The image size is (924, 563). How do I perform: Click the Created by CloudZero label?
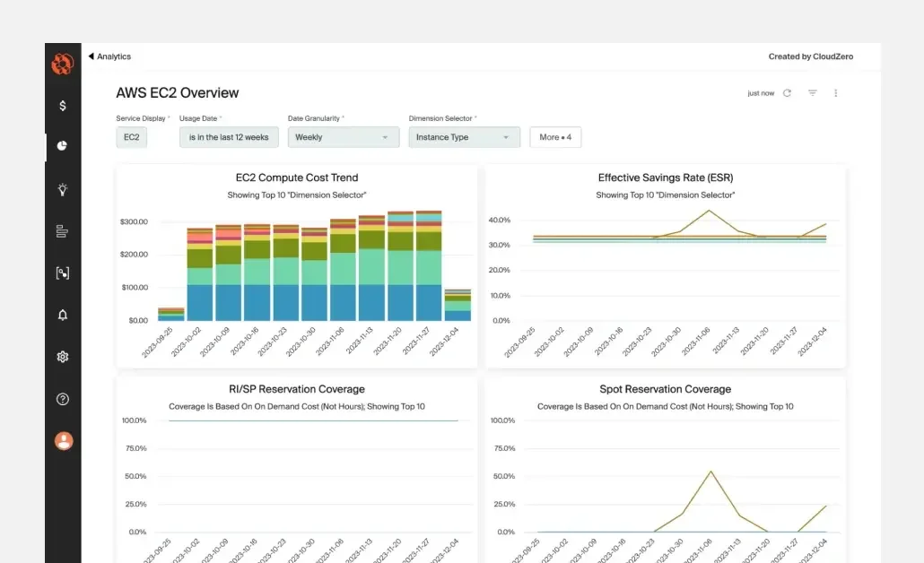810,56
